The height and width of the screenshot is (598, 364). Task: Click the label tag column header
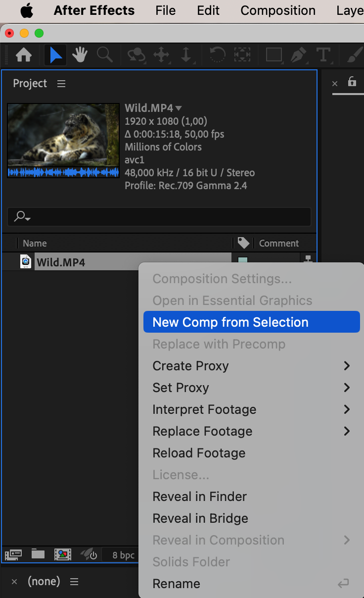[x=243, y=243]
